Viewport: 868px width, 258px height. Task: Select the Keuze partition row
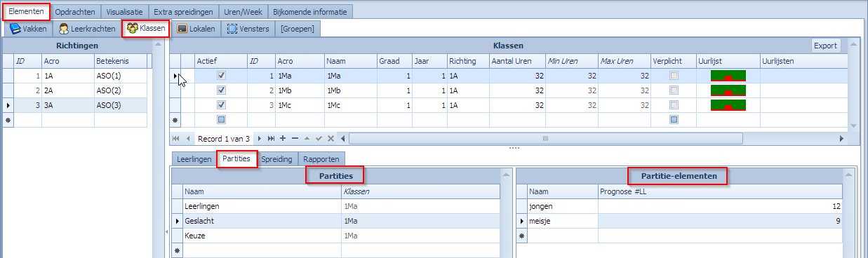tap(335, 236)
